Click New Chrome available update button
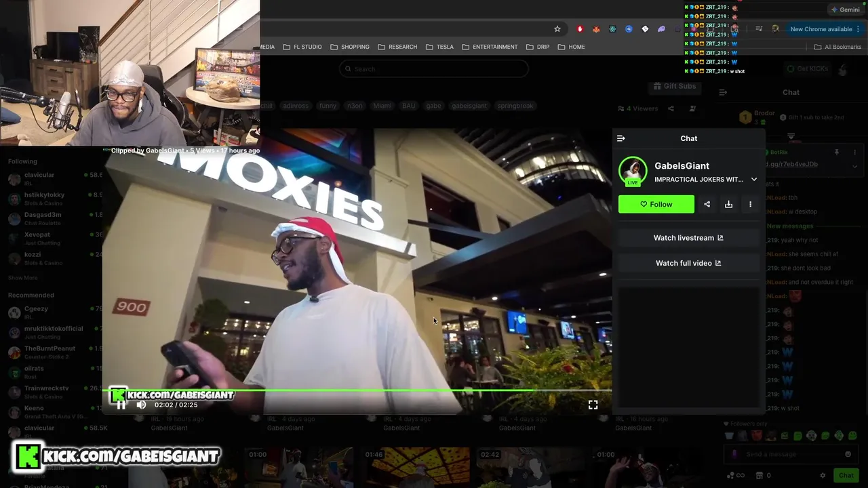 (821, 29)
